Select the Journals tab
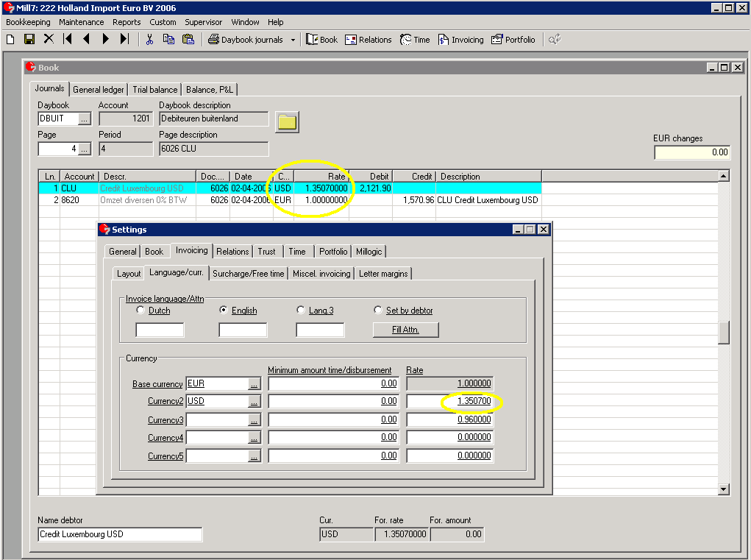Screen dimensions: 751x560 coord(49,88)
